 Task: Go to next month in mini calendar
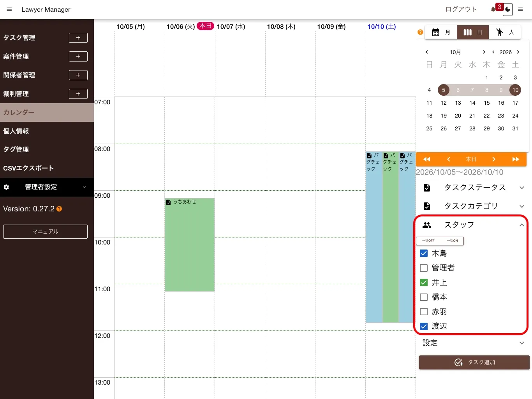[484, 52]
